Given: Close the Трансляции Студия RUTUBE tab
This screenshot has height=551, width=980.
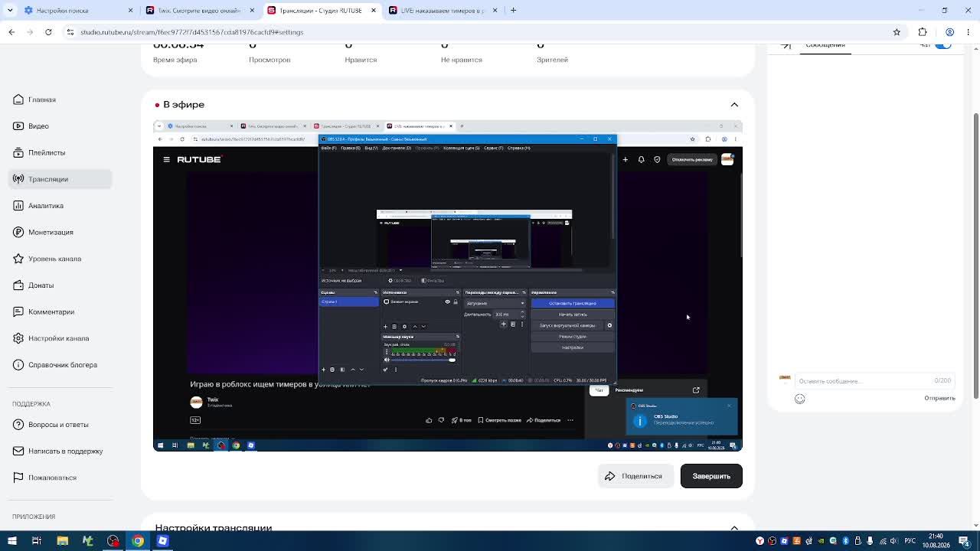Looking at the screenshot, I should click(x=374, y=11).
